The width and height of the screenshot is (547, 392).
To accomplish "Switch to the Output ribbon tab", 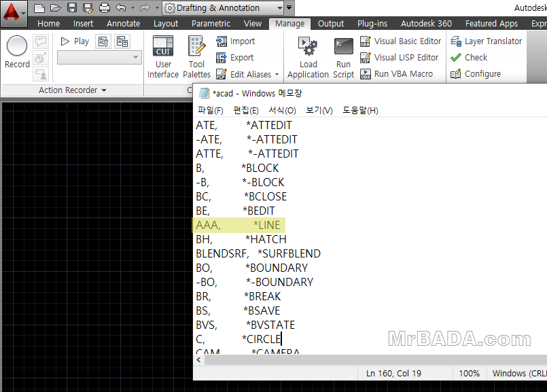I will tap(331, 24).
